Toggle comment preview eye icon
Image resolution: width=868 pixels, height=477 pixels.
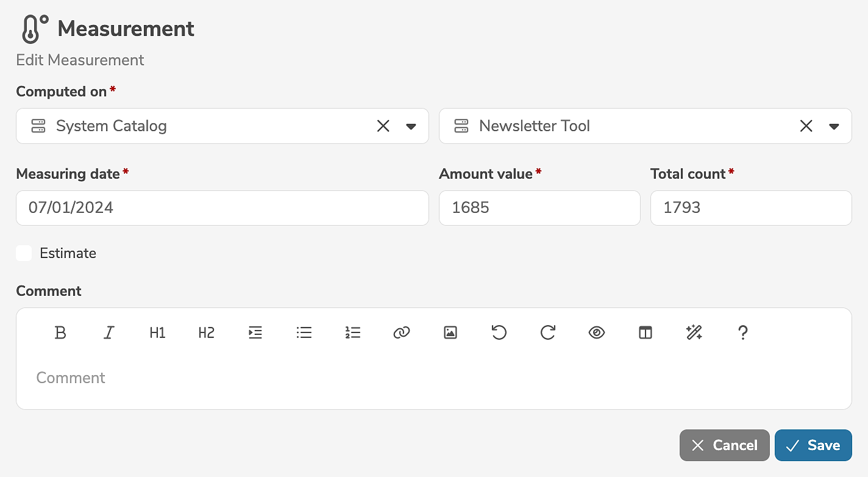point(596,332)
